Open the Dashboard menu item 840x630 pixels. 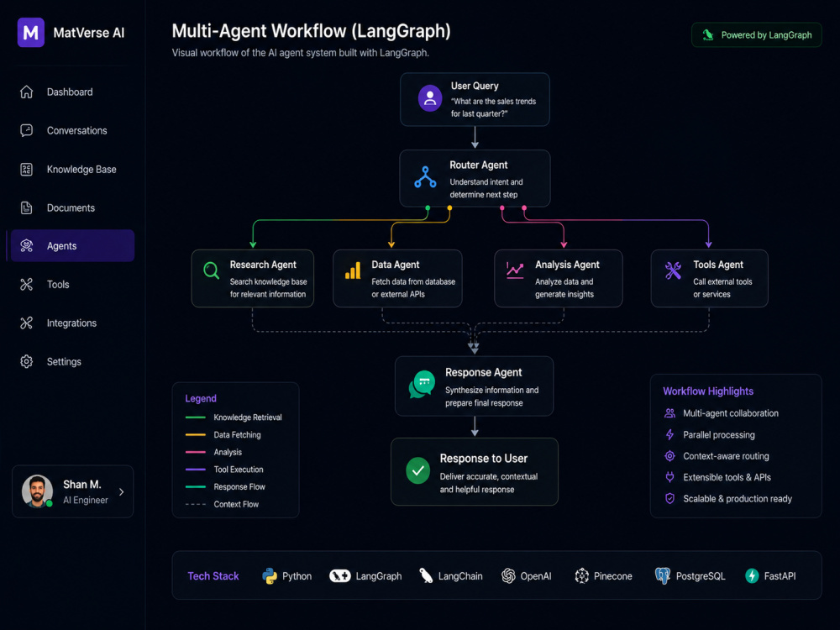(x=72, y=92)
